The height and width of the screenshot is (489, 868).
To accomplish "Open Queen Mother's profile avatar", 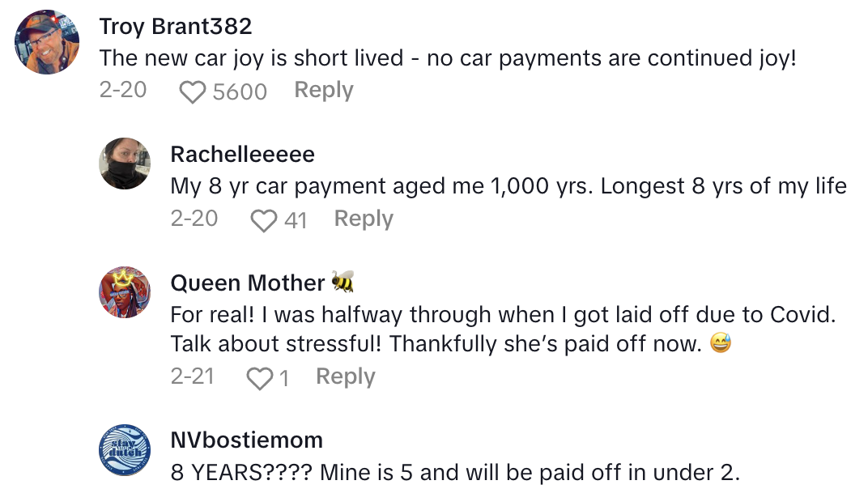I will 125,293.
